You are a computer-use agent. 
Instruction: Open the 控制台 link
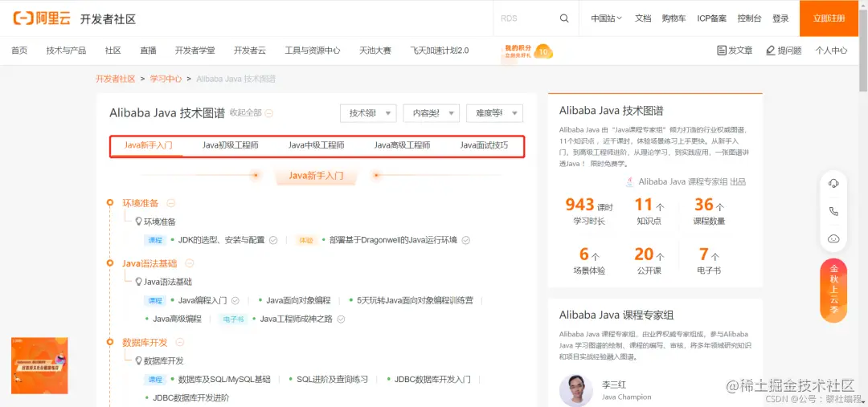pos(750,18)
